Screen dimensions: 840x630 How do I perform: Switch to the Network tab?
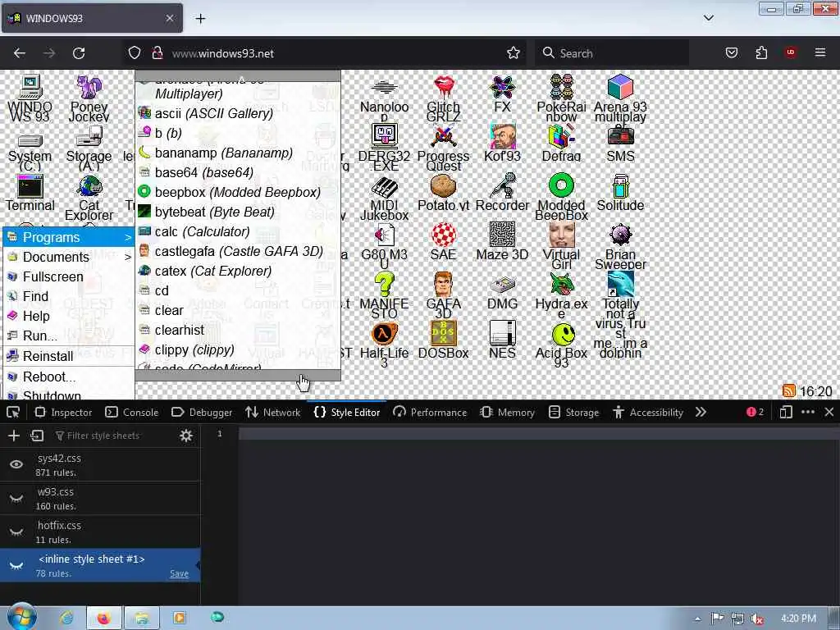click(x=272, y=412)
